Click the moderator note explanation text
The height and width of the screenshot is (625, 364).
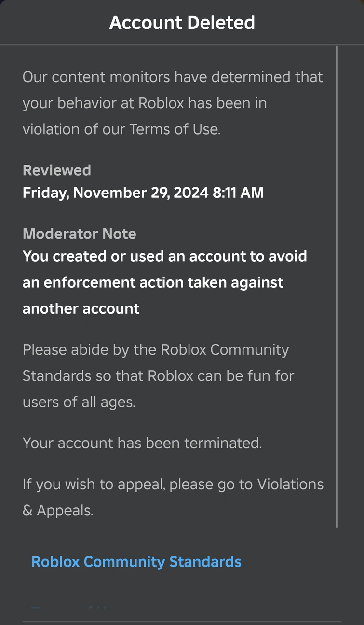click(164, 282)
